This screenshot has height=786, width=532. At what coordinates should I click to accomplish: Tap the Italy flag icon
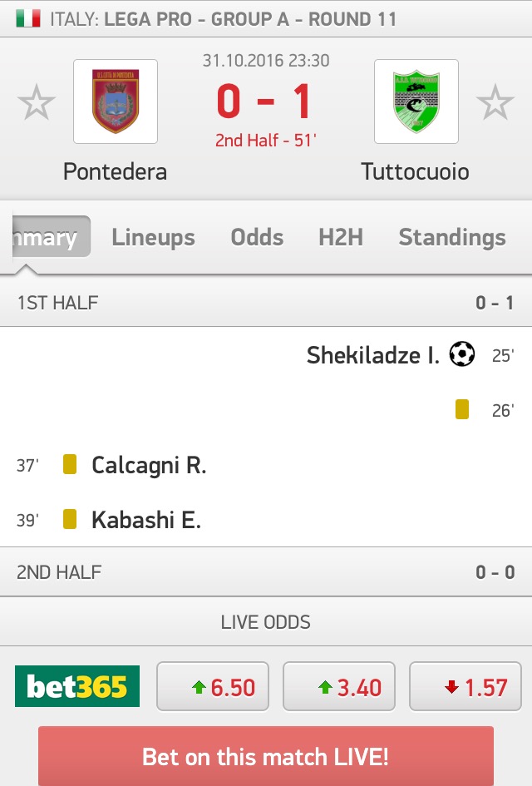27,18
